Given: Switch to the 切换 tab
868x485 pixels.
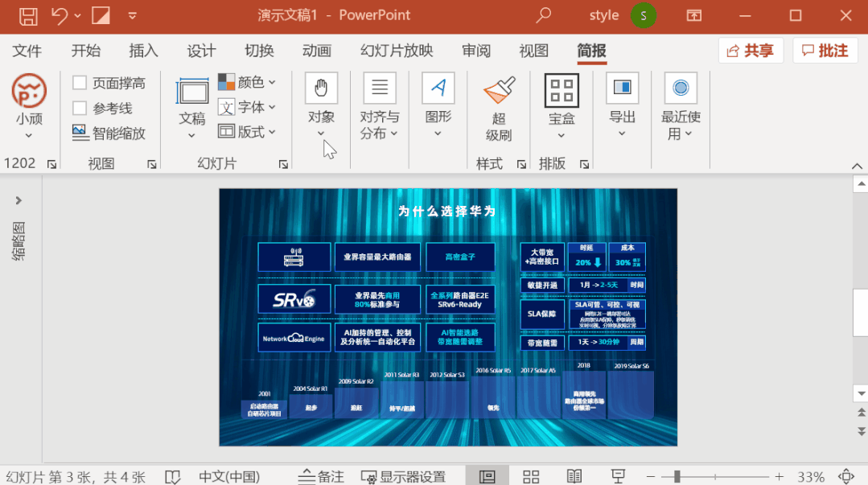Looking at the screenshot, I should [259, 51].
